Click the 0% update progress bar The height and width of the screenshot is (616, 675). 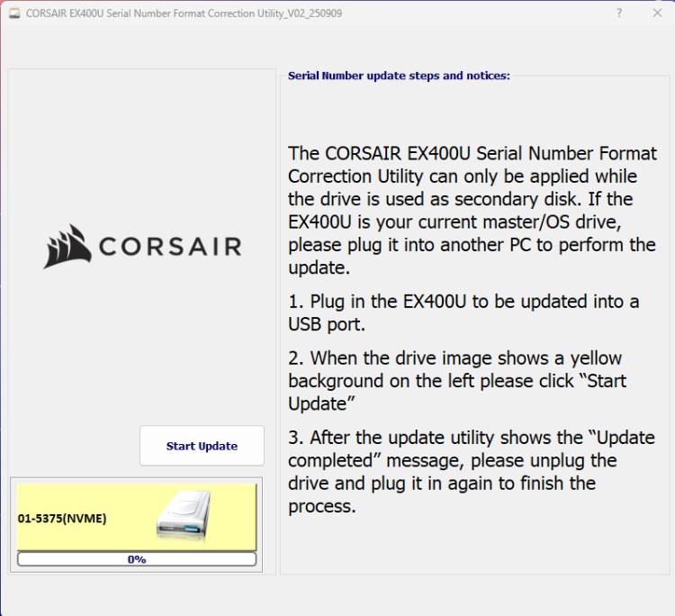pyautogui.click(x=137, y=559)
